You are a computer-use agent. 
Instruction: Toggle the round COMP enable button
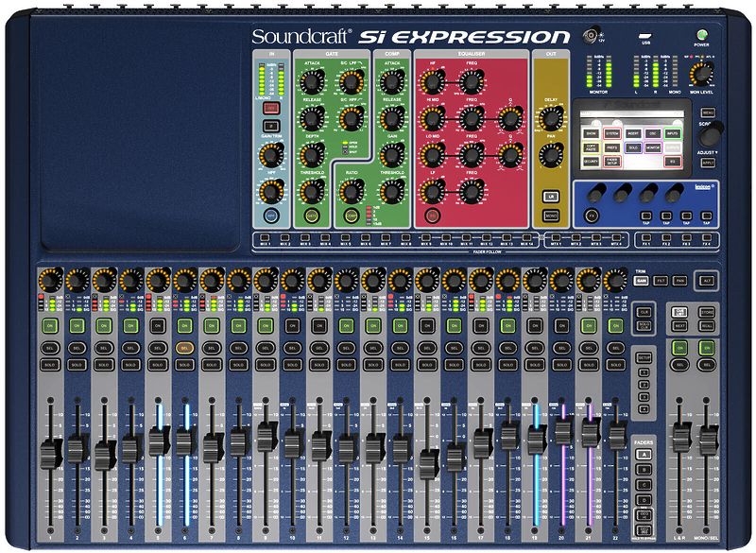tap(352, 216)
